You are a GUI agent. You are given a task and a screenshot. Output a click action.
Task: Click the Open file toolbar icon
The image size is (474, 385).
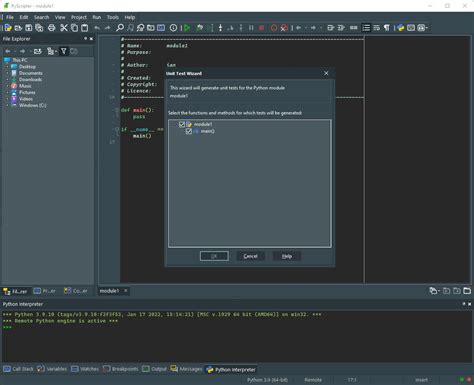pos(18,28)
